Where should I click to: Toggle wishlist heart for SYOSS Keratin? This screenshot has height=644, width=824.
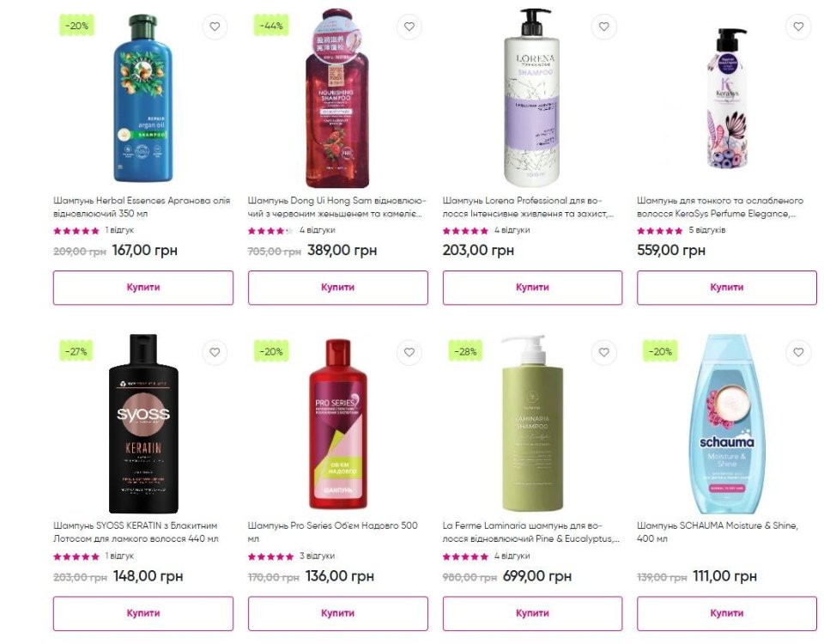point(215,352)
